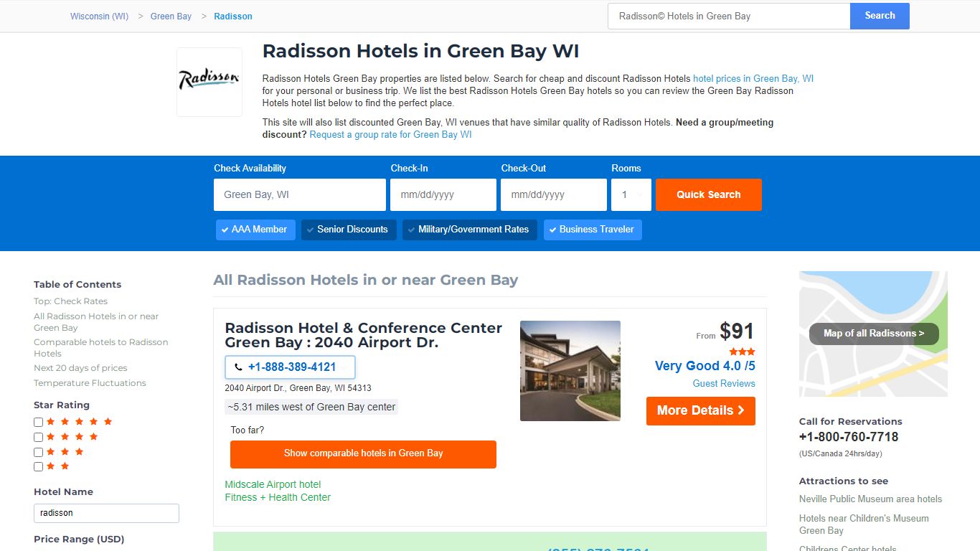Click the Hotel Name filter field
The image size is (980, 551).
106,513
